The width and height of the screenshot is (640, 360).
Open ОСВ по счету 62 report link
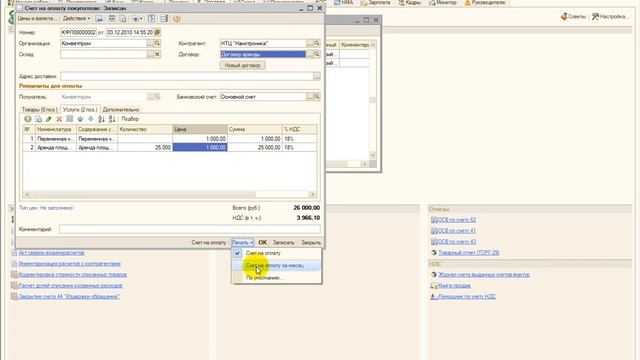click(x=457, y=220)
